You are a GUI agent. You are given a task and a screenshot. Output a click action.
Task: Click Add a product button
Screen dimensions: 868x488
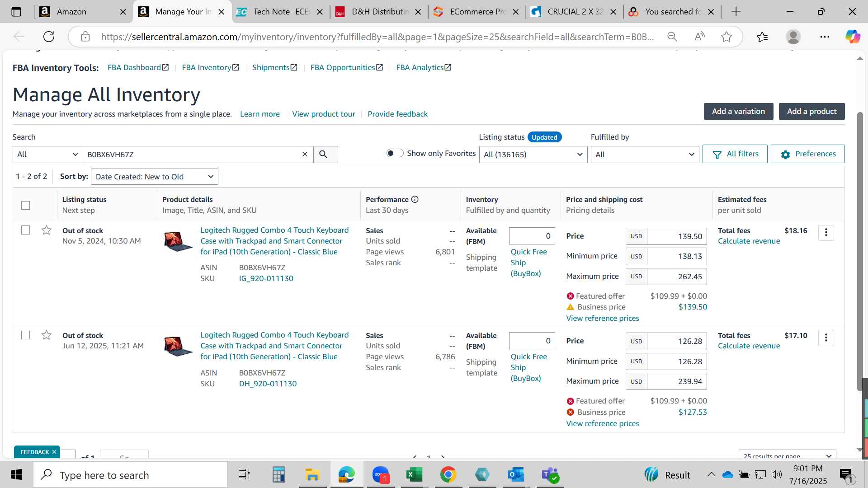[811, 111]
